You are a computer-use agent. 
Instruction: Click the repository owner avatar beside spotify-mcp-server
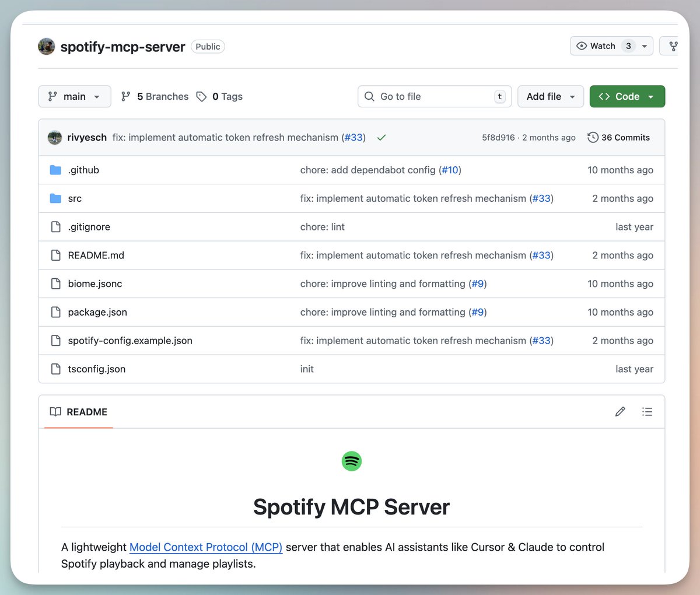pyautogui.click(x=47, y=46)
